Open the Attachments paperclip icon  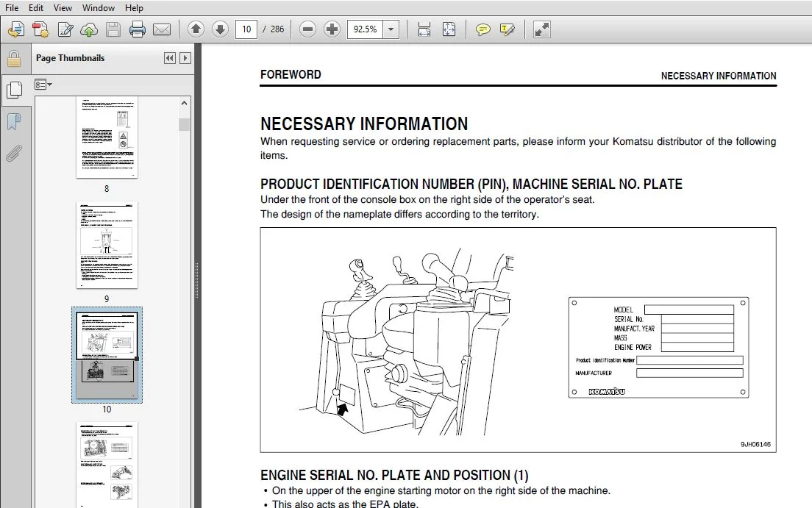pos(14,153)
